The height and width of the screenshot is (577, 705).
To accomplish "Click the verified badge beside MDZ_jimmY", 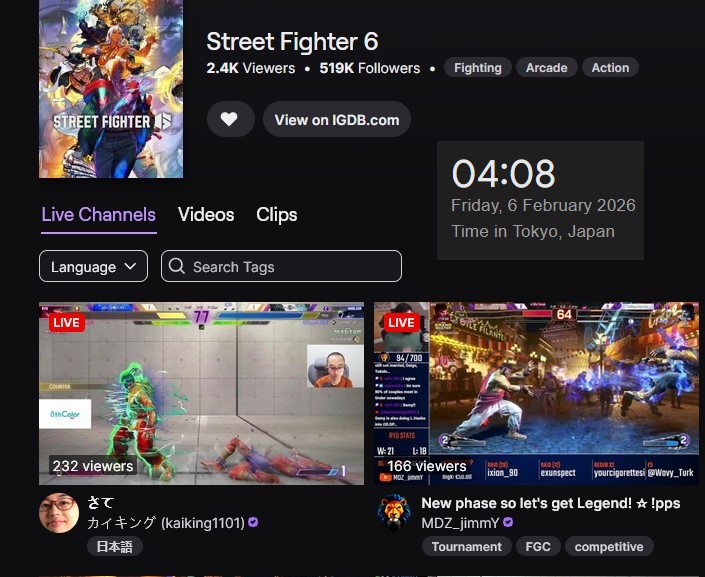I will pyautogui.click(x=508, y=522).
